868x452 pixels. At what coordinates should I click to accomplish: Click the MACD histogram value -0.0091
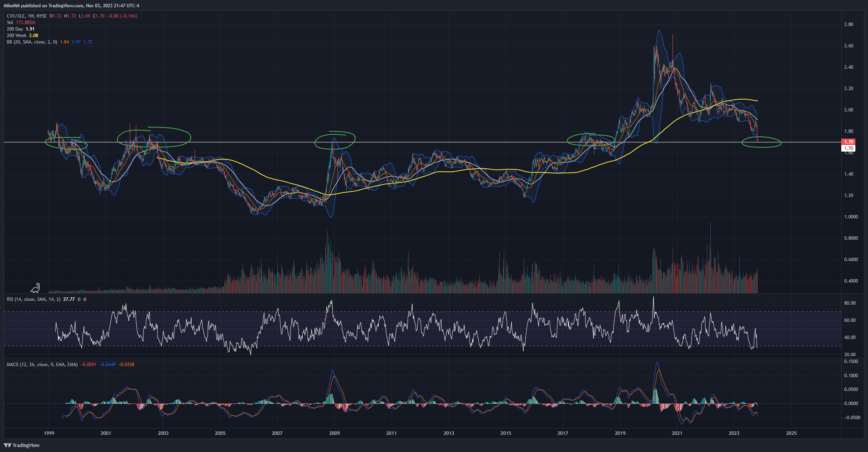point(89,365)
